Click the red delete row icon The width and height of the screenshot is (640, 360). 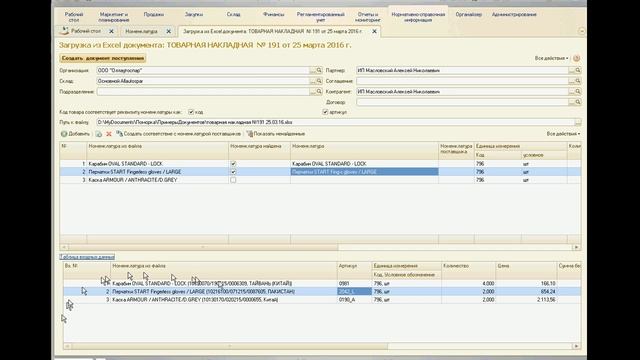click(x=109, y=134)
